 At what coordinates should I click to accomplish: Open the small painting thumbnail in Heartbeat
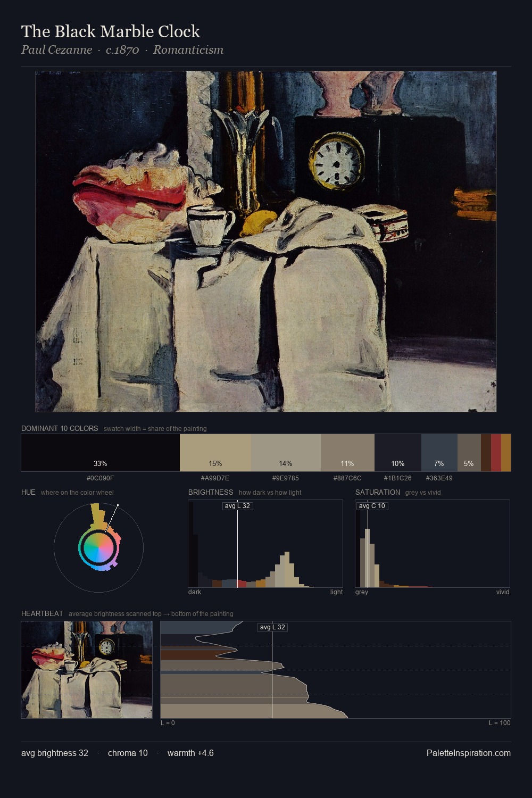coord(87,670)
